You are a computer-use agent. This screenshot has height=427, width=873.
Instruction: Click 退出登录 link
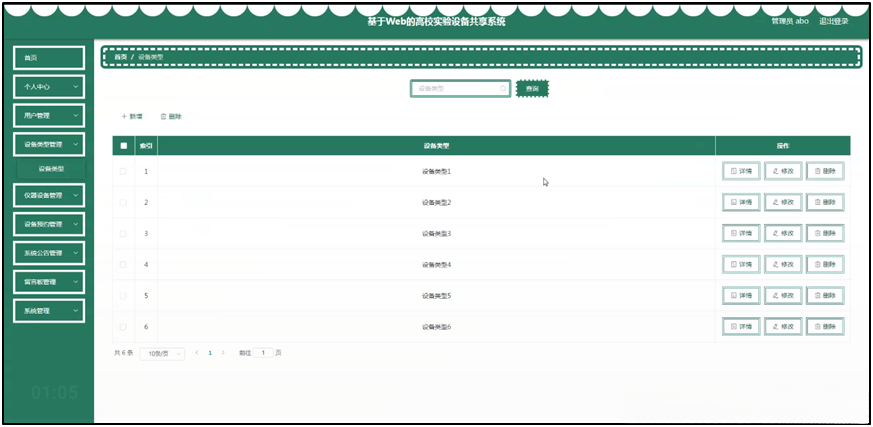[833, 21]
